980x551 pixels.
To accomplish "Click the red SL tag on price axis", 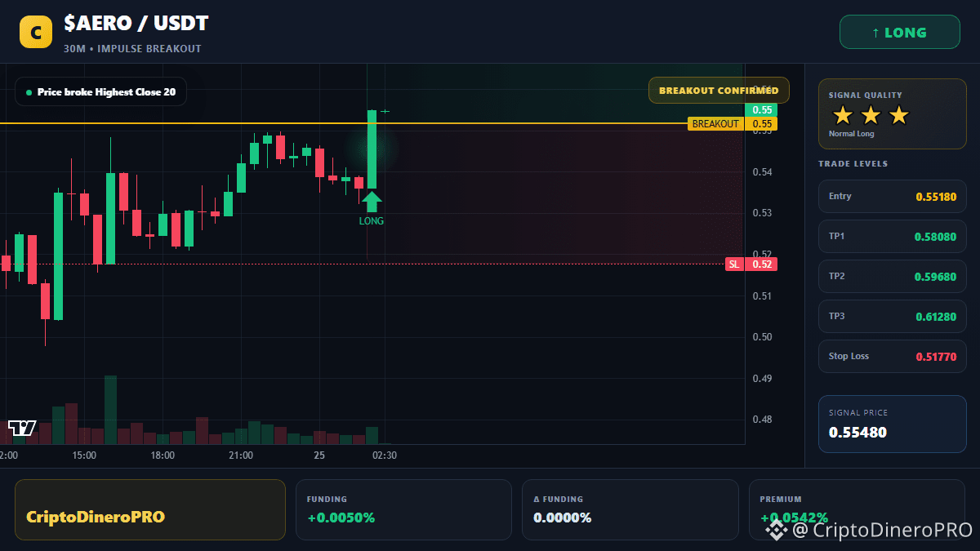I will tap(734, 264).
